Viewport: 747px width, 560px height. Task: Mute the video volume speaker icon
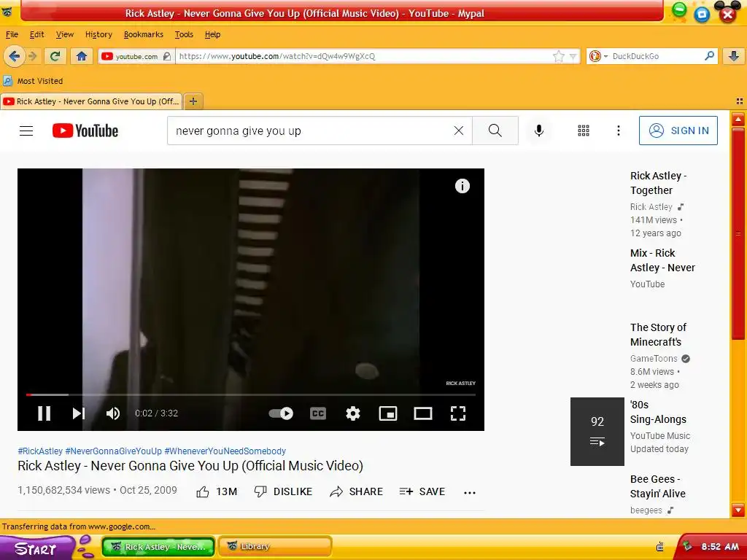coord(113,413)
